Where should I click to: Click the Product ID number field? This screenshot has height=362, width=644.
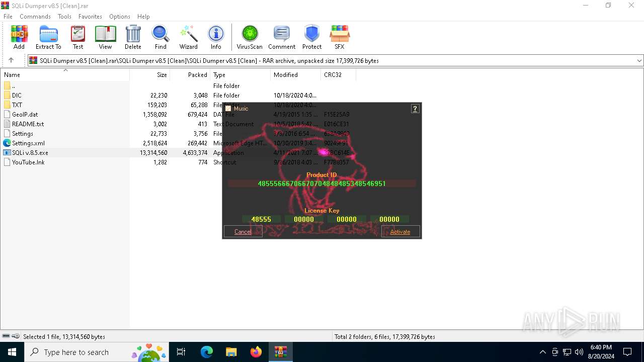(322, 184)
